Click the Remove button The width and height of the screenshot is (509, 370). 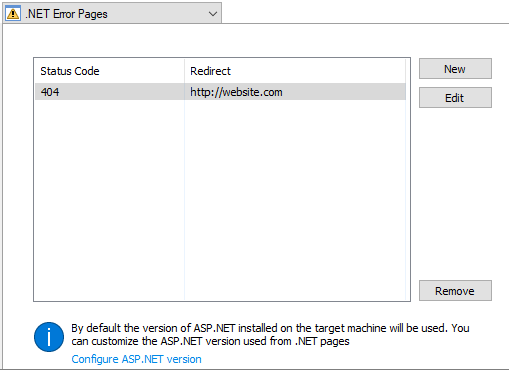coord(455,291)
